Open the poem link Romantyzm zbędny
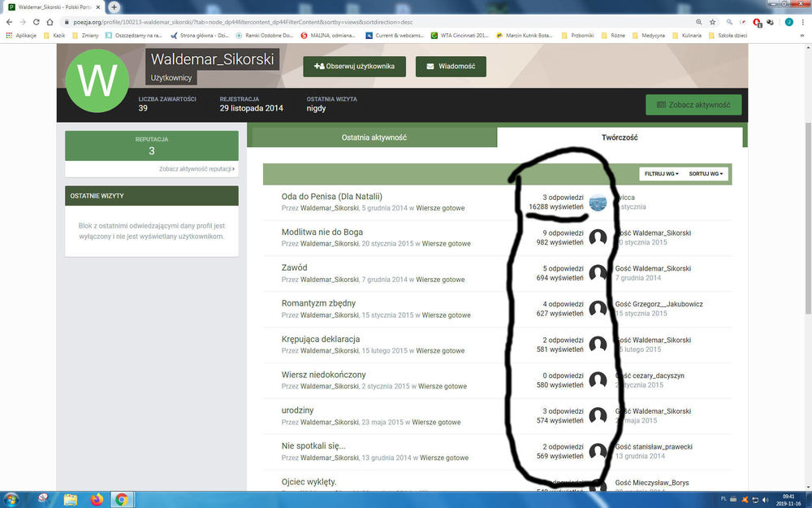Image resolution: width=812 pixels, height=508 pixels. point(318,303)
